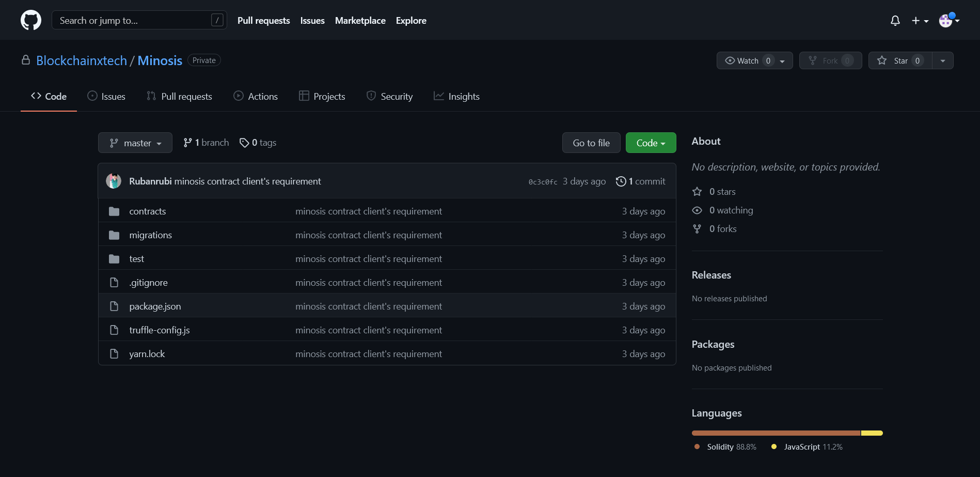Viewport: 980px width, 477px height.
Task: Open the user avatar menu
Action: pyautogui.click(x=949, y=20)
